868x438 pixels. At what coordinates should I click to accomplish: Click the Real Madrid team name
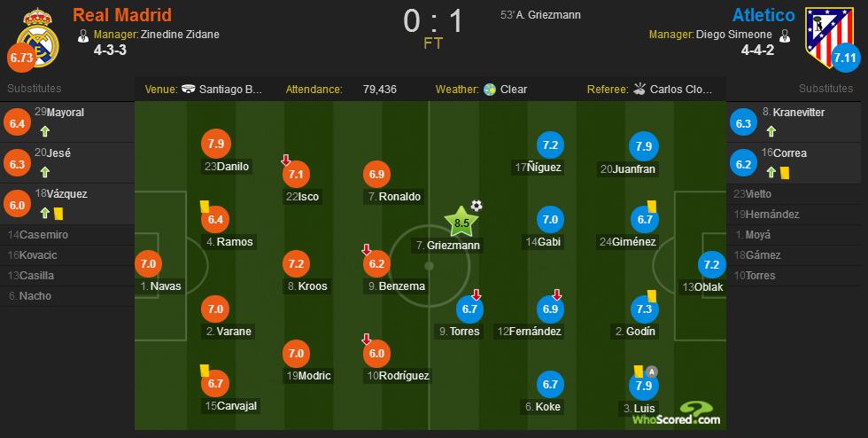coord(122,15)
